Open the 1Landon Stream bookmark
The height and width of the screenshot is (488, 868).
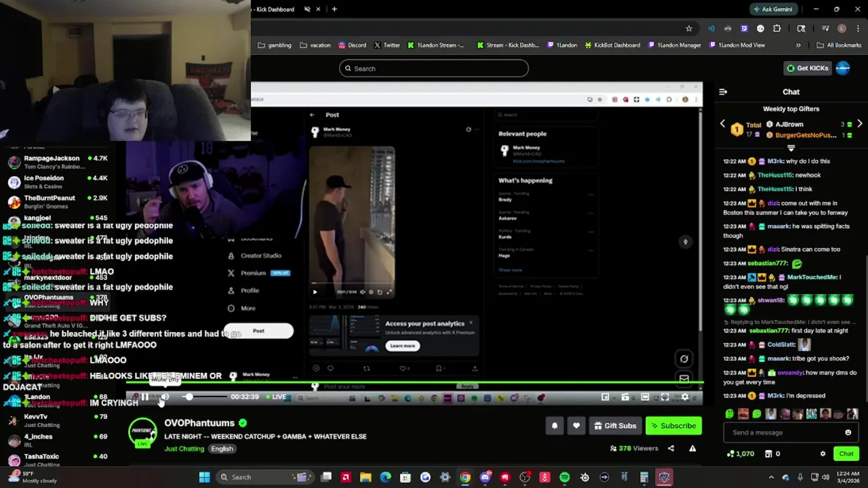tap(436, 45)
